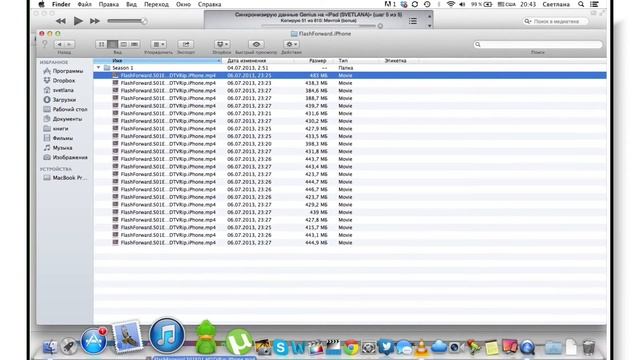Open Skype from the Dock
This screenshot has width=640, height=360.
281,347
